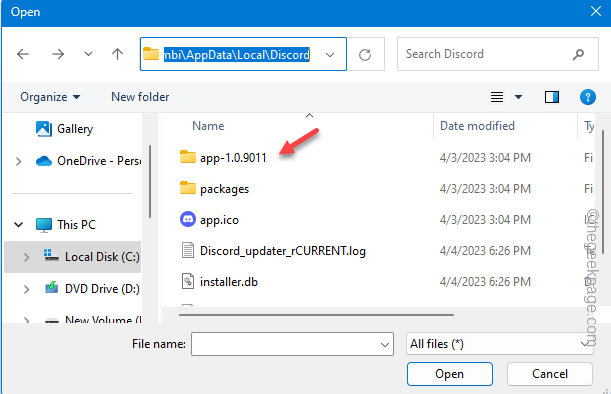Open the Organize menu

[50, 97]
